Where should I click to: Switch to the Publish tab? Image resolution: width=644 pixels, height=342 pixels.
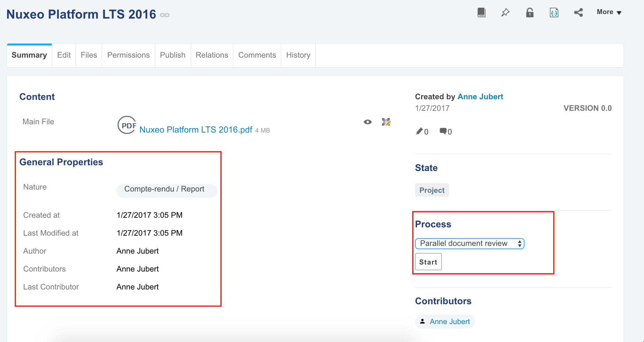coord(173,55)
